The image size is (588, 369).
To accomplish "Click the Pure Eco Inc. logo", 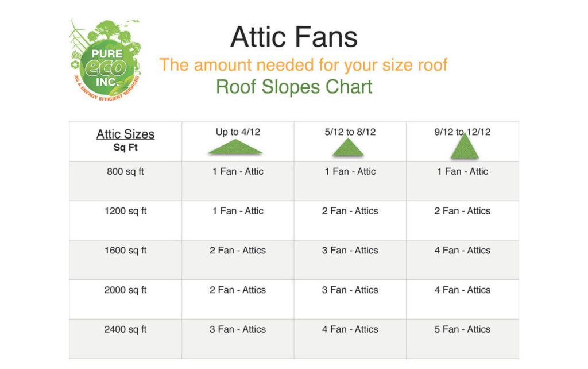I will (x=106, y=60).
